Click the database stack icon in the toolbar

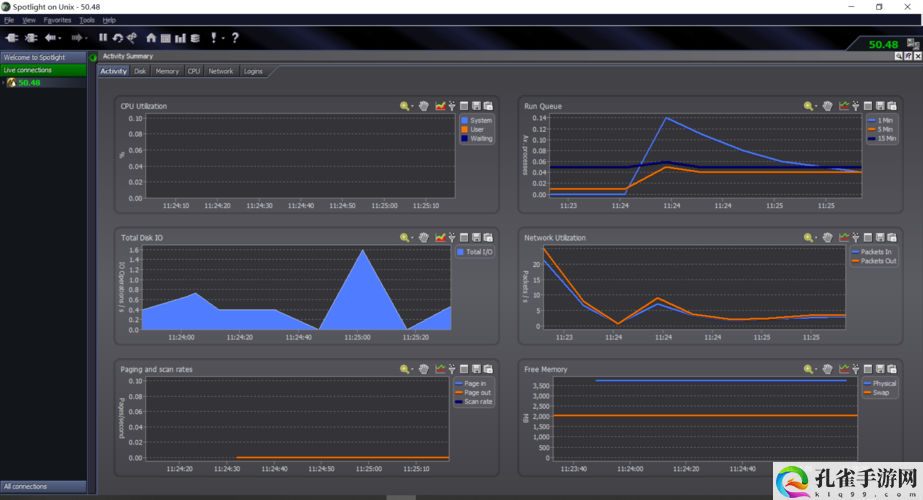tap(195, 38)
